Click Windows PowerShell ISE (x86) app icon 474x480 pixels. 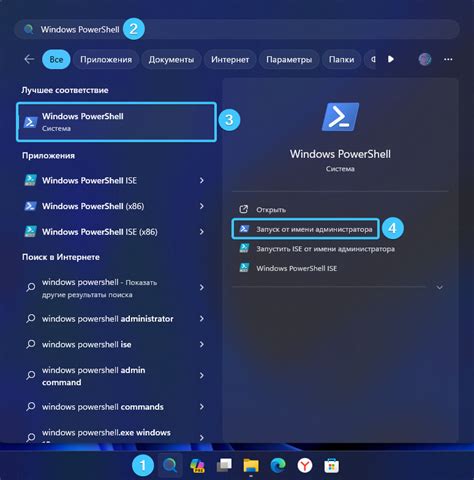tap(31, 232)
